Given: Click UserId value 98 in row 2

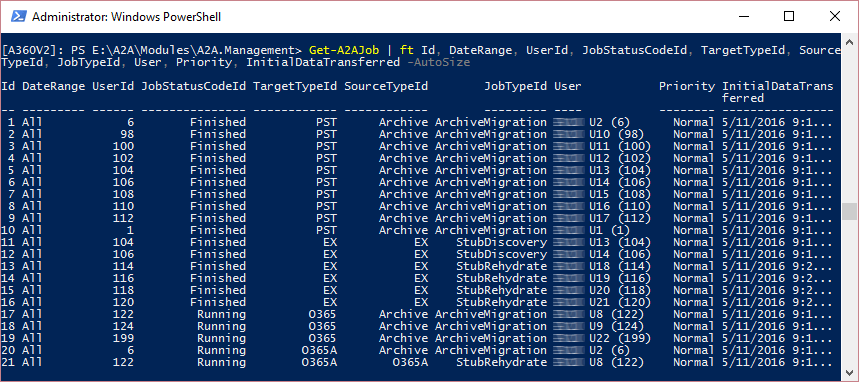Looking at the screenshot, I should coord(127,134).
